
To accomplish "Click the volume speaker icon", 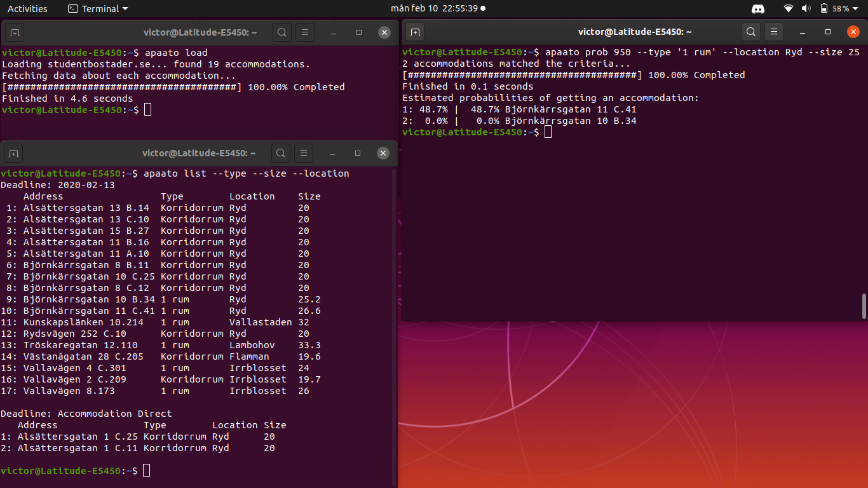I will (x=806, y=9).
